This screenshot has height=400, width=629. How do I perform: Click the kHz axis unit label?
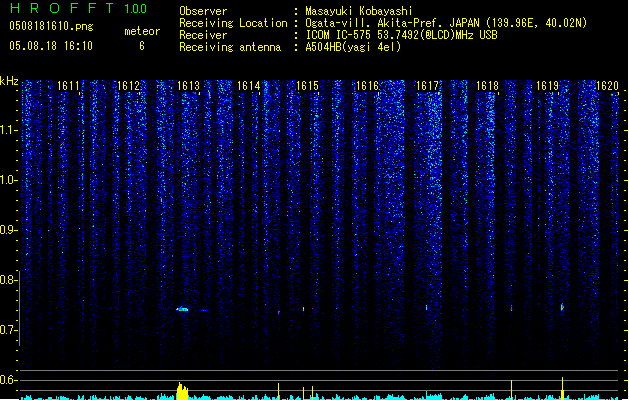[9, 81]
